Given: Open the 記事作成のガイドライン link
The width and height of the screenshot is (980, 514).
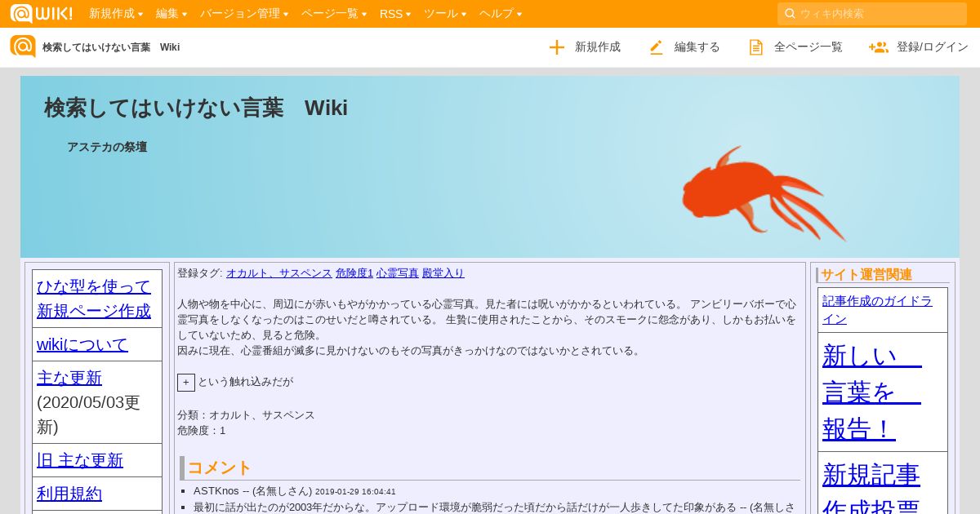Looking at the screenshot, I should pos(877,309).
